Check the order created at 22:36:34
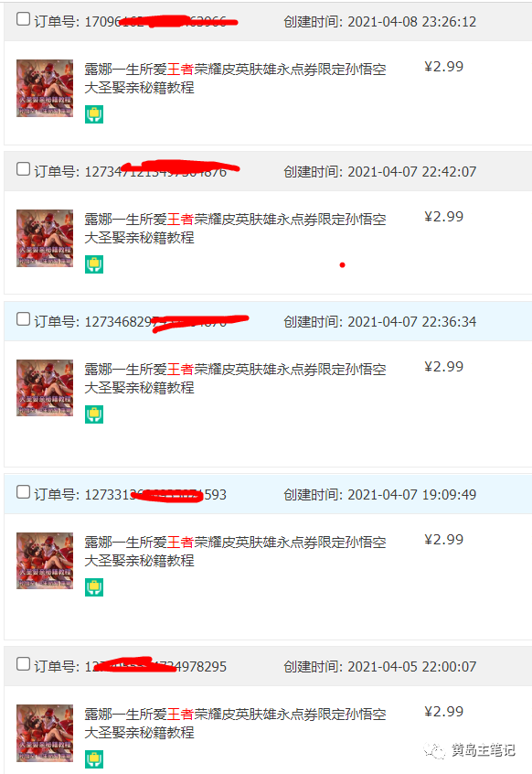 click(23, 319)
